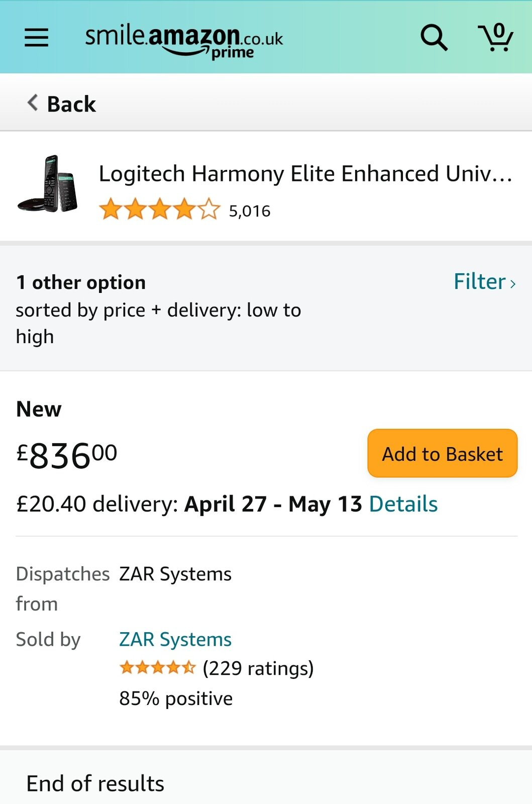Viewport: 532px width, 804px height.
Task: Go Back to the previous page
Action: (62, 104)
